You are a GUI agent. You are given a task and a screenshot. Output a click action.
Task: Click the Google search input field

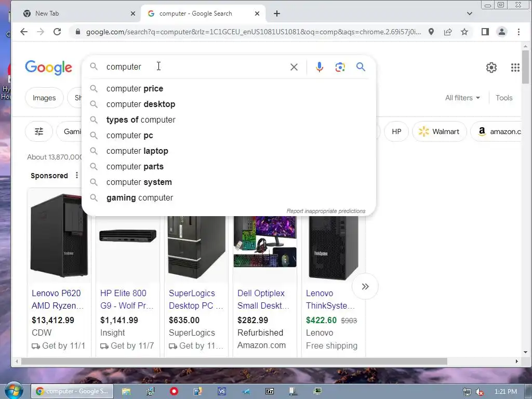point(195,67)
